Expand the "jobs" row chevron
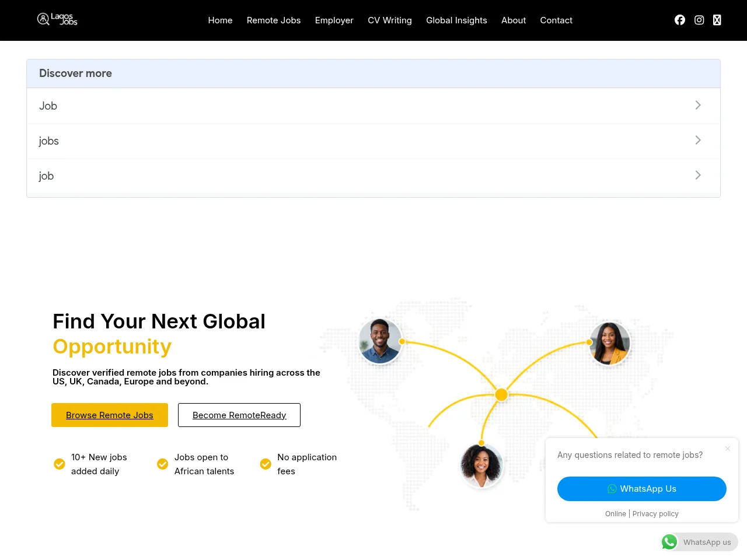Image resolution: width=747 pixels, height=560 pixels. coord(698,140)
